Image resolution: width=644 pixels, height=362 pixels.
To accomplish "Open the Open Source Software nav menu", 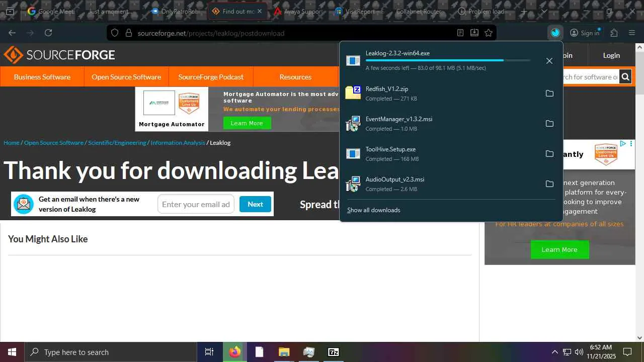I will 126,77.
